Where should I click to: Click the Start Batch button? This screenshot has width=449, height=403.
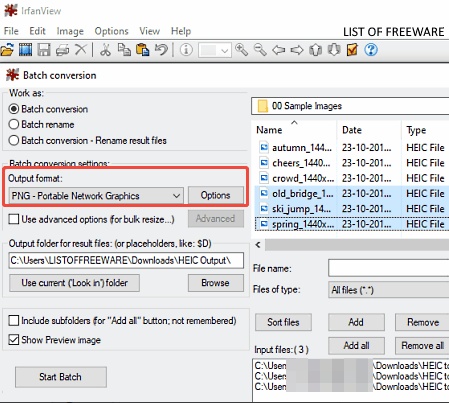[61, 377]
